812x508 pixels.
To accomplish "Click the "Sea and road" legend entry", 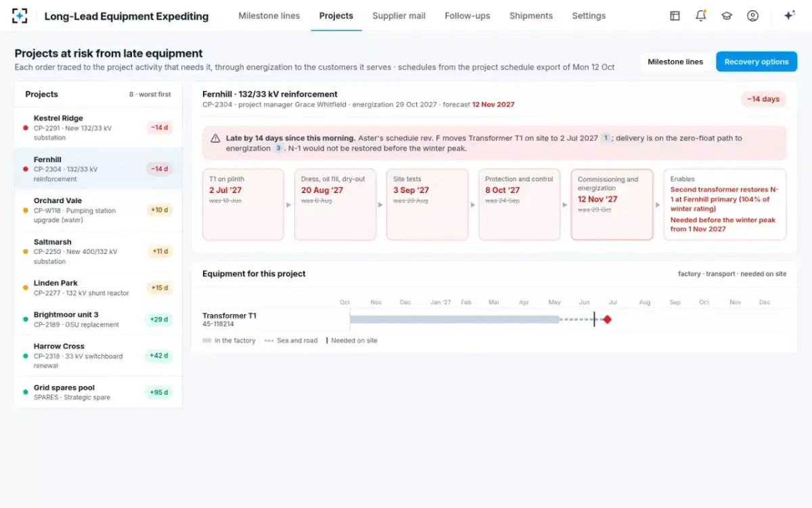I will click(291, 341).
